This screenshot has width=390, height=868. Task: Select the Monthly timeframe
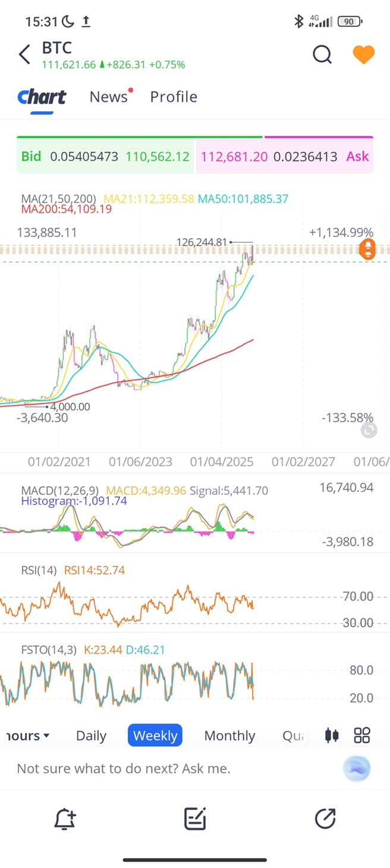229,735
